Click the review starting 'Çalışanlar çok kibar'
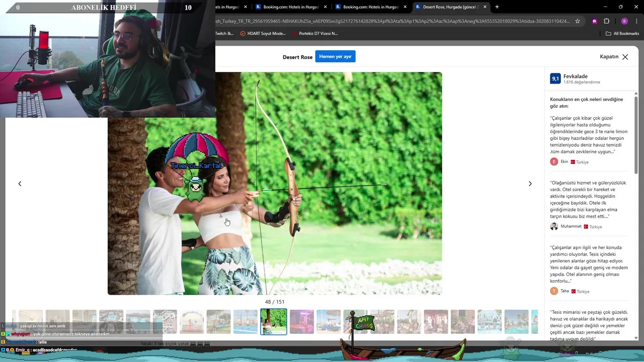Image resolution: width=644 pixels, height=362 pixels. (589, 135)
